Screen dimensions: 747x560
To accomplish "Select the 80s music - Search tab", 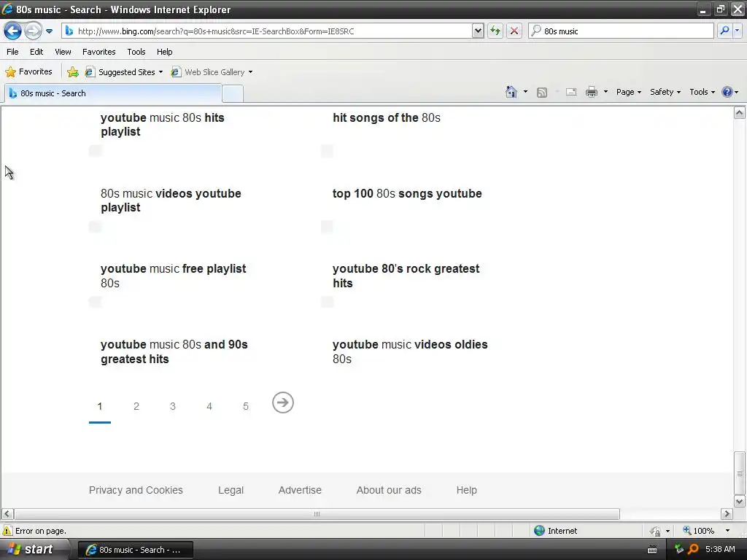I will tap(113, 93).
